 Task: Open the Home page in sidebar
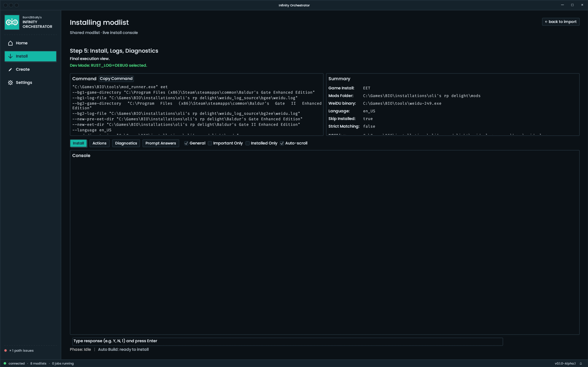click(x=30, y=43)
